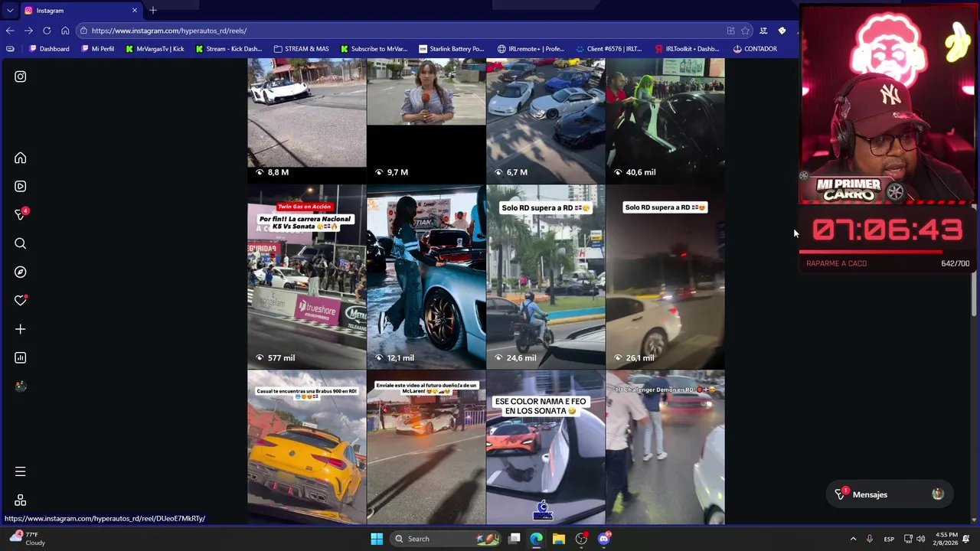Open the Dashboard insights icon in sidebar

point(21,357)
